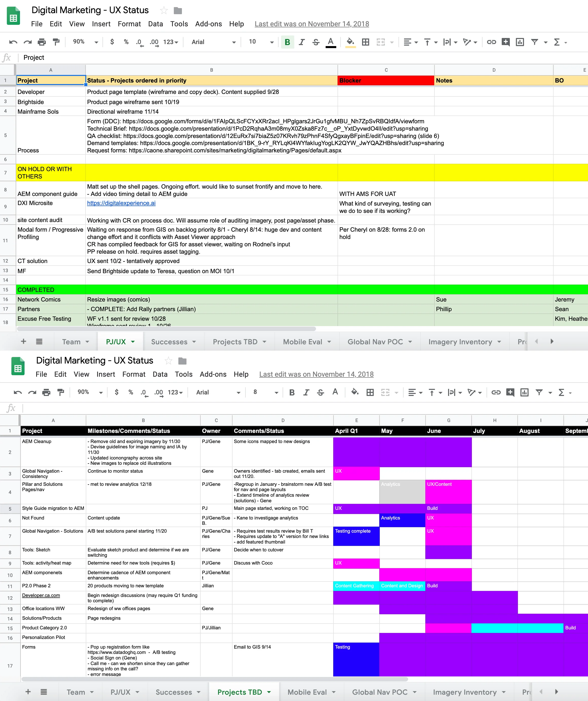
Task: Open fill color picker in top toolbar
Action: point(350,42)
